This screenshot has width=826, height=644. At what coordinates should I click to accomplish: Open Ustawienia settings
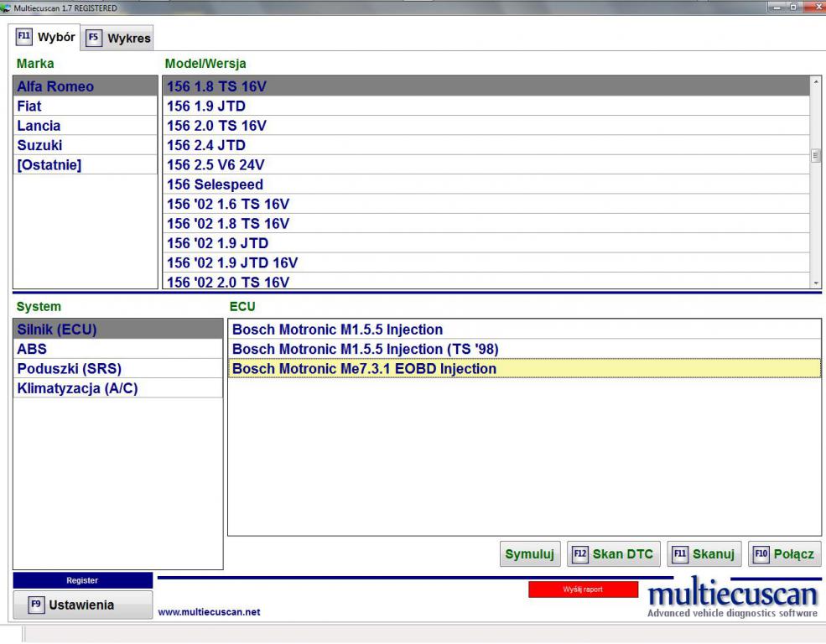click(x=82, y=605)
